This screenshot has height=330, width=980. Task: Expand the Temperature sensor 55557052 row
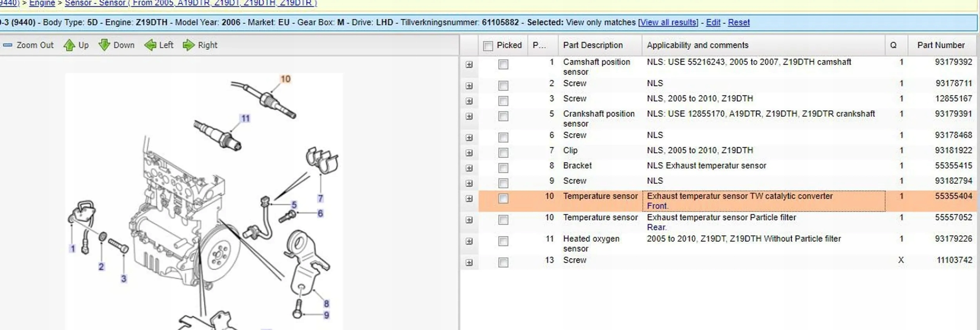(469, 220)
